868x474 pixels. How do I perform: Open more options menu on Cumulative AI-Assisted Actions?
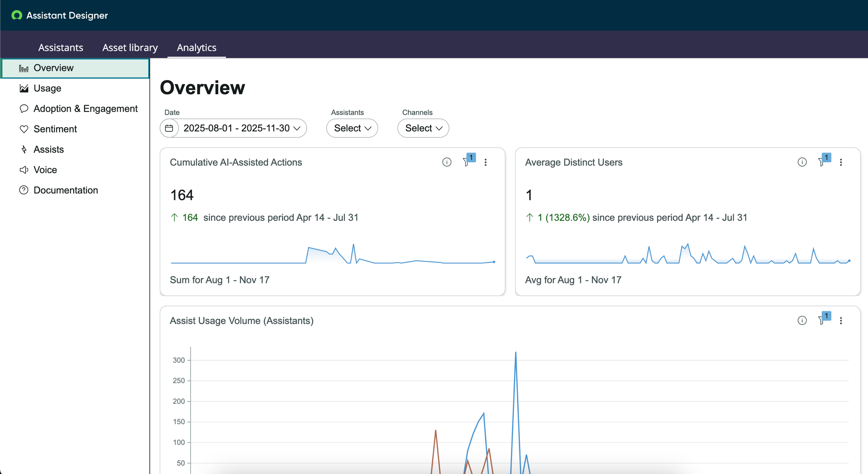[x=486, y=162]
